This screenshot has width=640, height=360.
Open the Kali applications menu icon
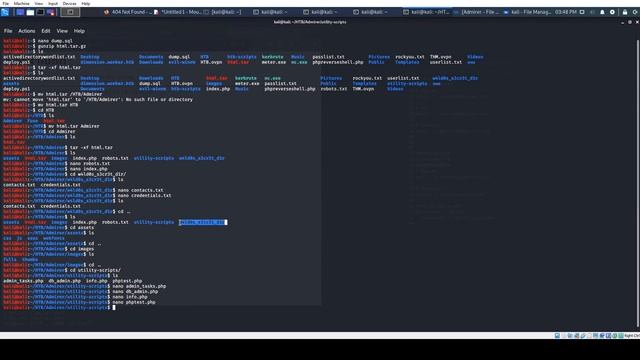pos(5,12)
